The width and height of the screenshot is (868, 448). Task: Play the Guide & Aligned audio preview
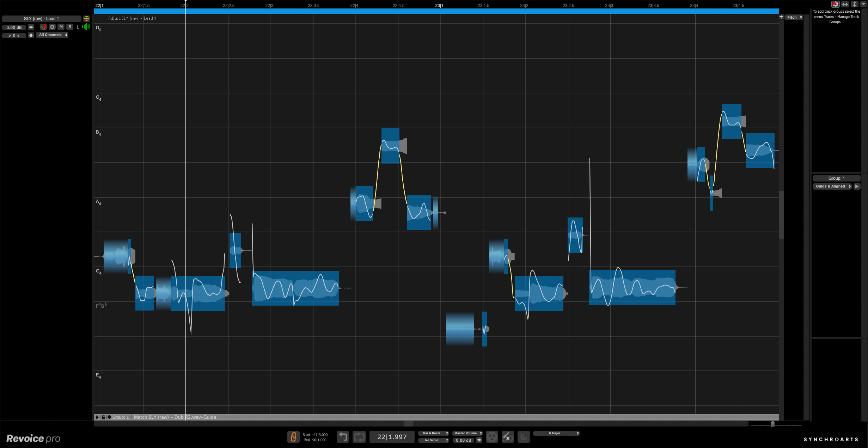point(857,186)
